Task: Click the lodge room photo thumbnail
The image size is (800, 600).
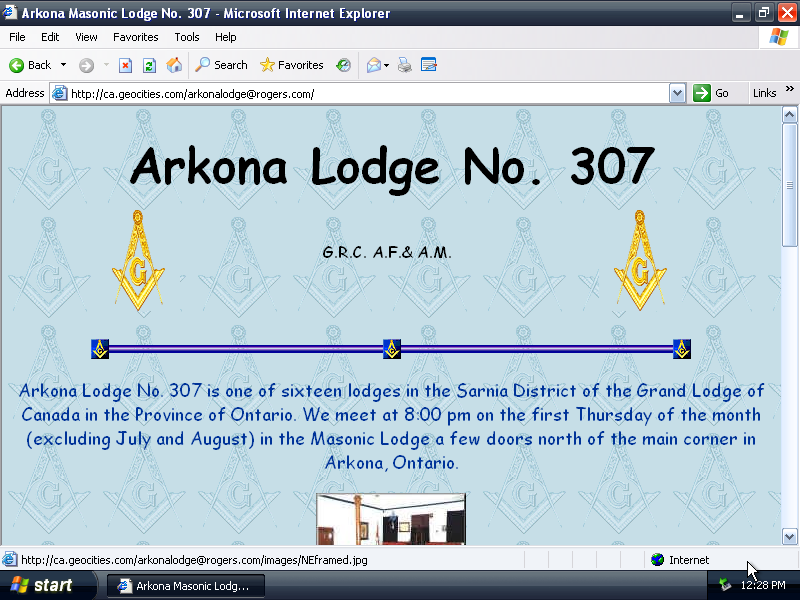Action: [391, 519]
